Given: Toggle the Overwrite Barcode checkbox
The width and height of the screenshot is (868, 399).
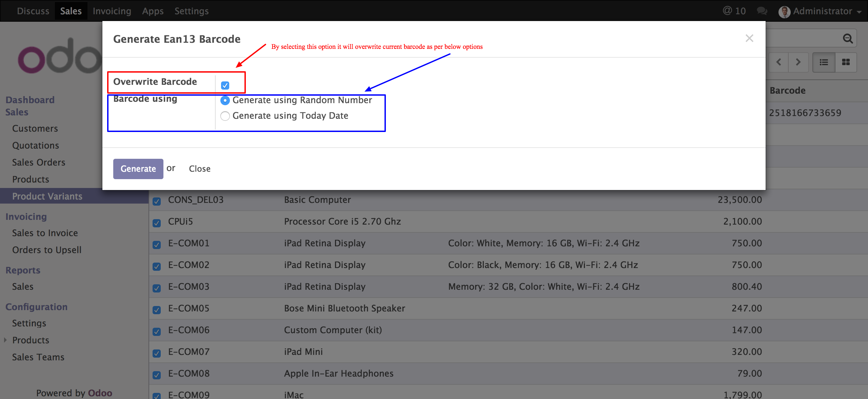Looking at the screenshot, I should [x=225, y=85].
